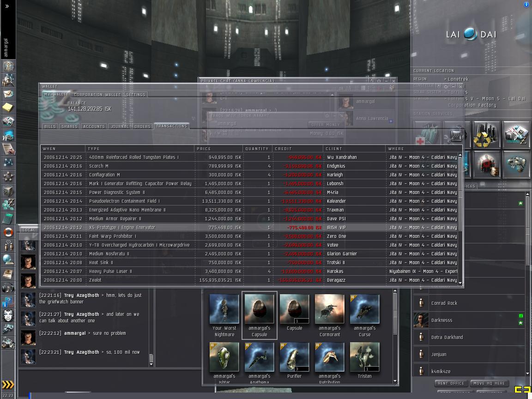Click the guests list scroll-up arrow
532x399 pixels.
(527, 194)
